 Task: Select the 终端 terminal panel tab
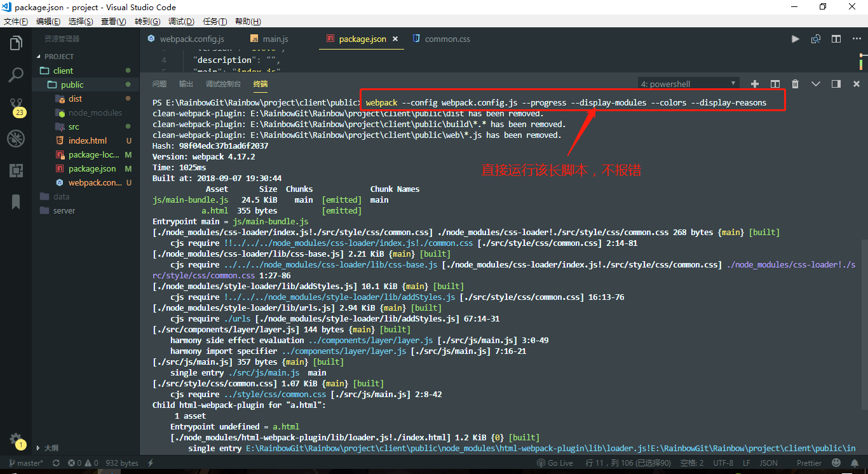[261, 84]
